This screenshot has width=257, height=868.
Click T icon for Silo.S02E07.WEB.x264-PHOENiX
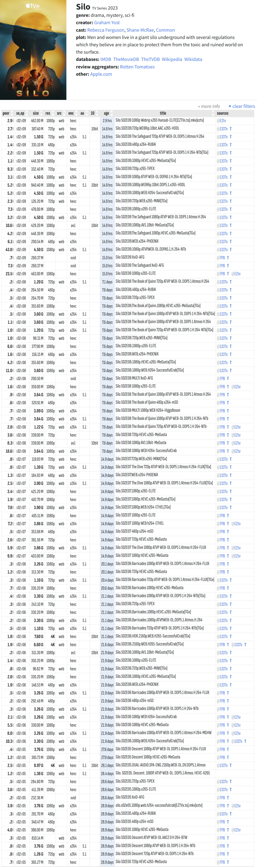(231, 476)
